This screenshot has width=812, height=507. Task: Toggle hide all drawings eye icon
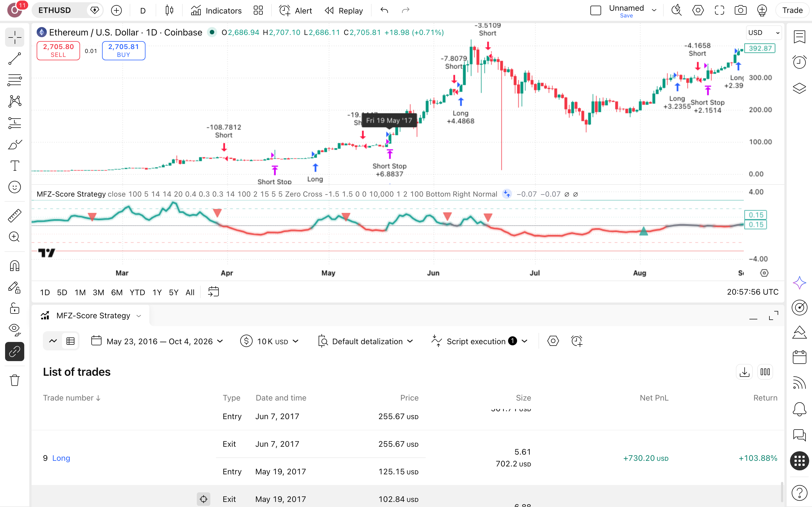coord(14,330)
